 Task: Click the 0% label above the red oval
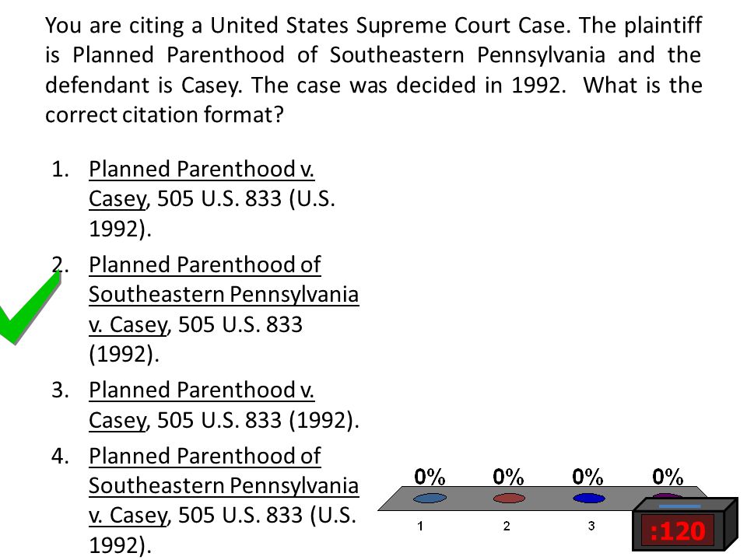[x=508, y=476]
